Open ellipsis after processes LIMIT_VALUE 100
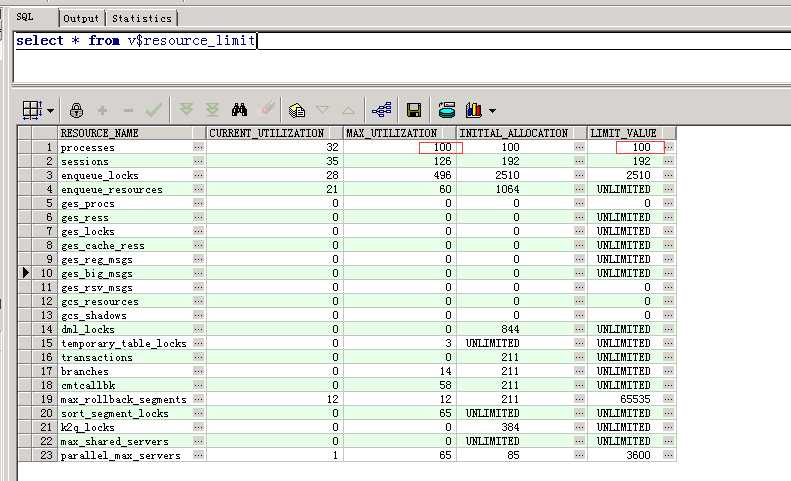 click(x=669, y=147)
